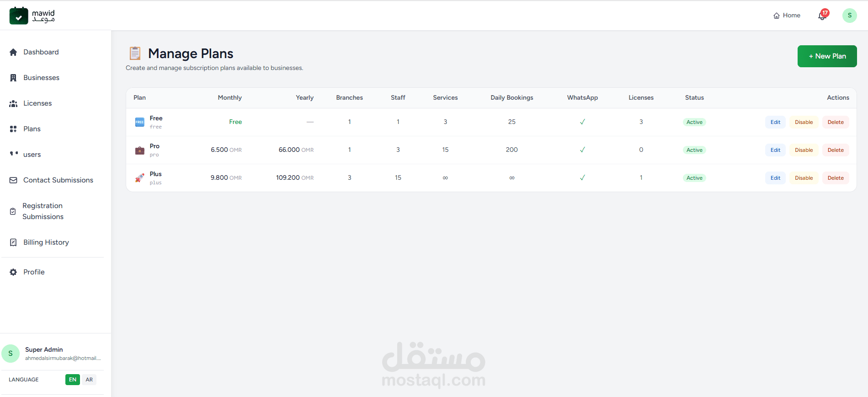The image size is (868, 397).
Task: Click the Plus plan rocket icon
Action: pos(139,178)
